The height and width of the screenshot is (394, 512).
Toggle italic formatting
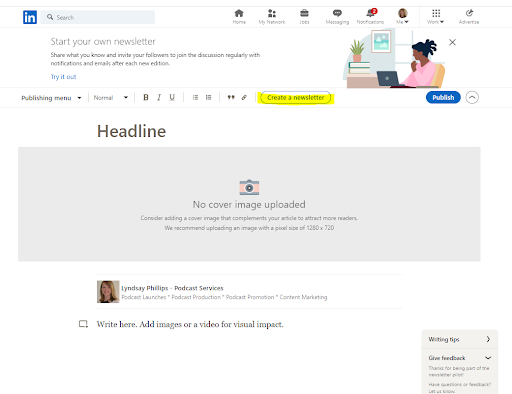point(159,97)
